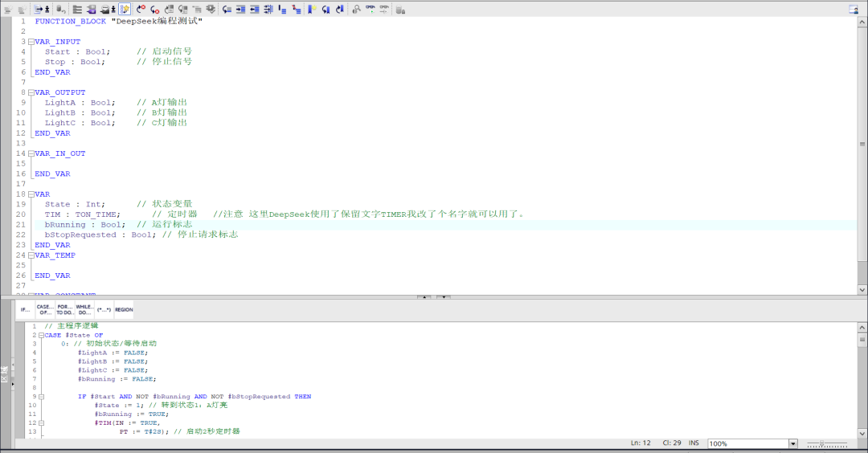
Task: Collapse the IF #Start AND NOT block
Action: click(x=41, y=397)
